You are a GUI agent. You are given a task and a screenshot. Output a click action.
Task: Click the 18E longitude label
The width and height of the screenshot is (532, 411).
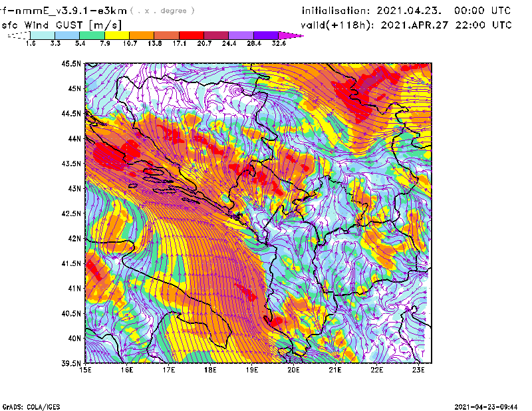click(x=210, y=370)
